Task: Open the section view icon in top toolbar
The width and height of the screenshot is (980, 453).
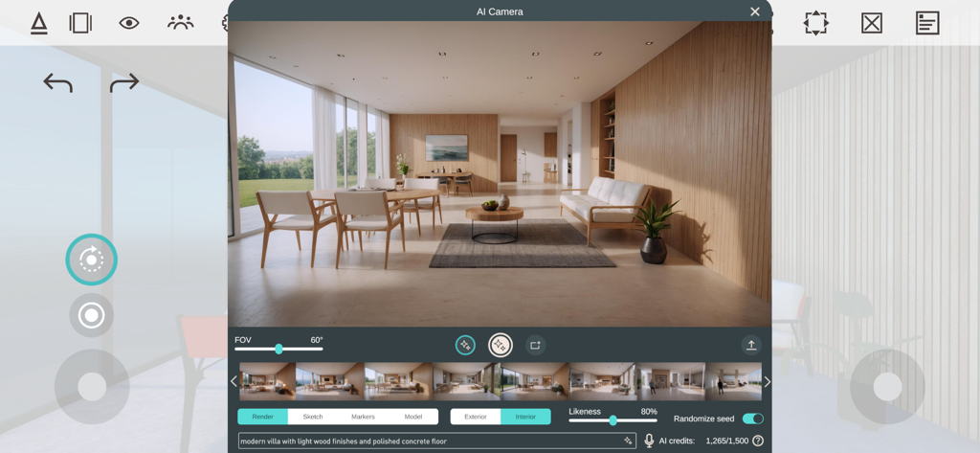Action: point(80,23)
